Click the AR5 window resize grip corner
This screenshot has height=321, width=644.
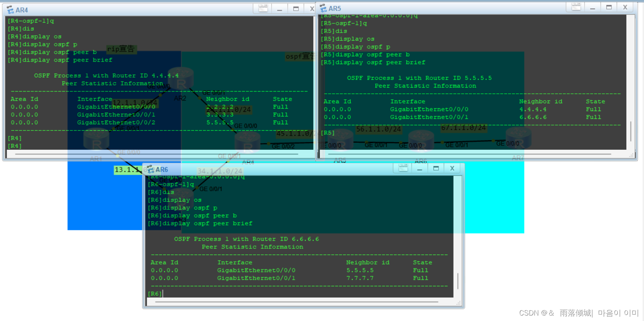(x=631, y=155)
